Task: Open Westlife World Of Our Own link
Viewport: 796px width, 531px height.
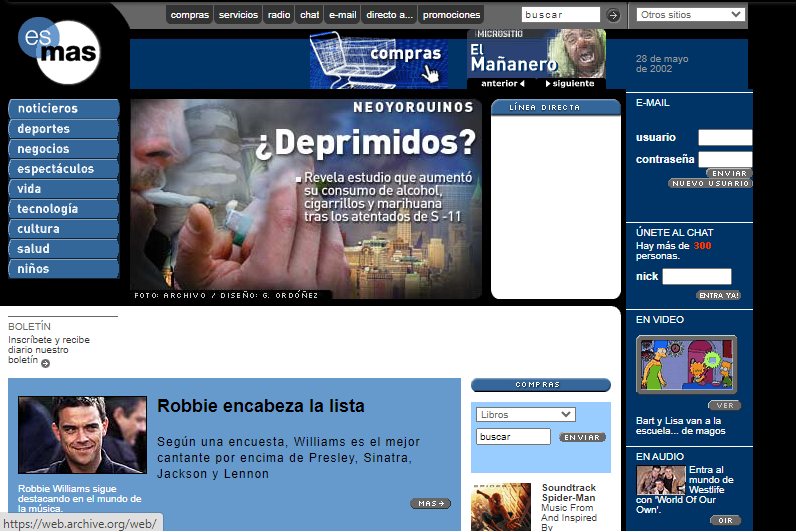Action: click(685, 490)
